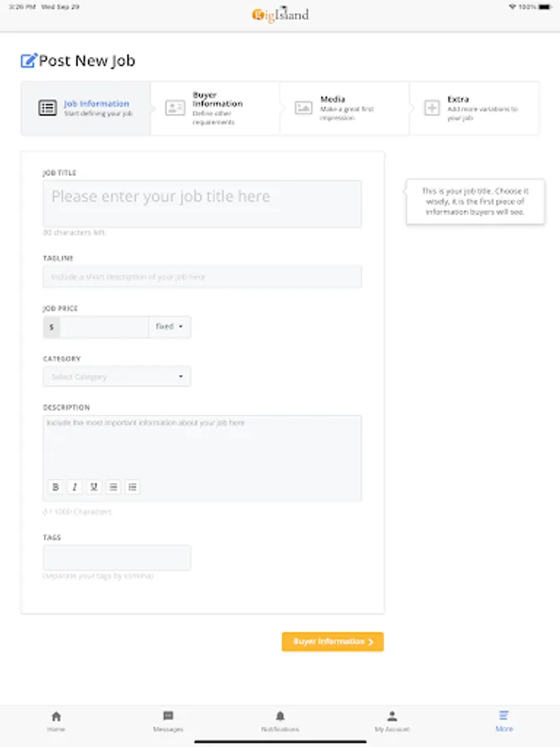This screenshot has height=747, width=560.
Task: Insert a numbered list in description
Action: (133, 487)
